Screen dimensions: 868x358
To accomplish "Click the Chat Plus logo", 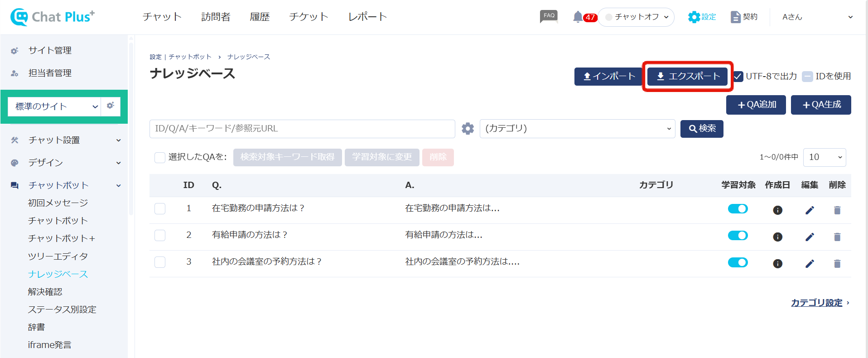I will [53, 17].
